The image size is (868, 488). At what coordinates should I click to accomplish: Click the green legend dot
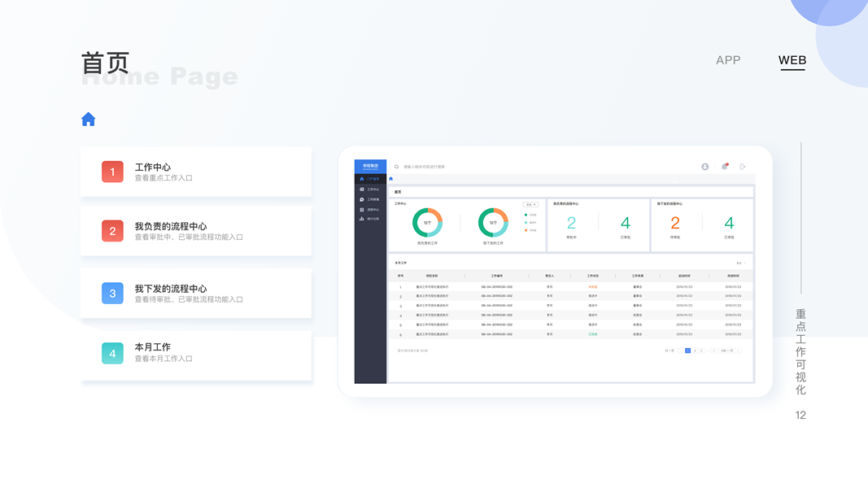[526, 215]
